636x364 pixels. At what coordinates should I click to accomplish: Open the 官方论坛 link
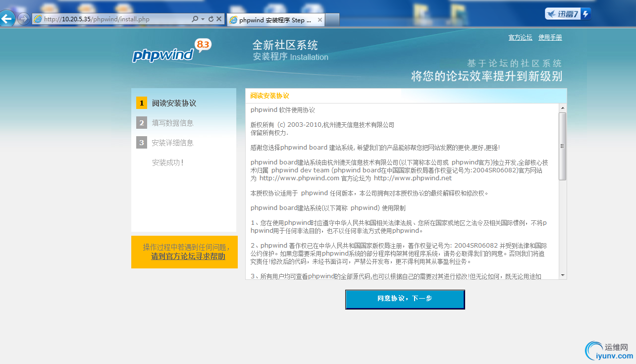[x=521, y=38]
